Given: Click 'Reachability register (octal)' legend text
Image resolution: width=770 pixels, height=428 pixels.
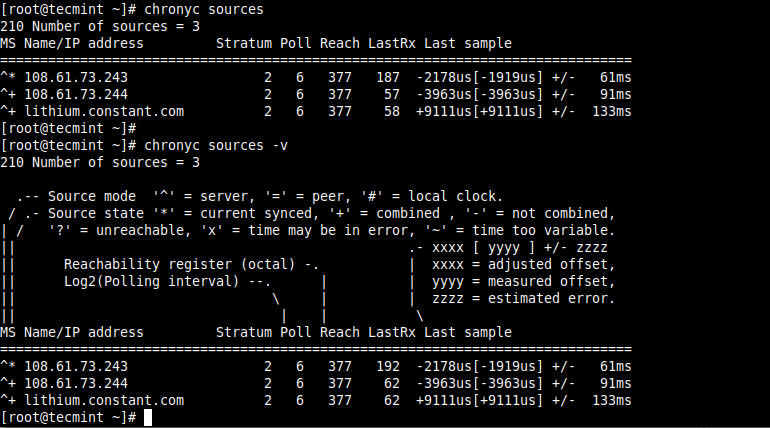Looking at the screenshot, I should click(x=179, y=265).
